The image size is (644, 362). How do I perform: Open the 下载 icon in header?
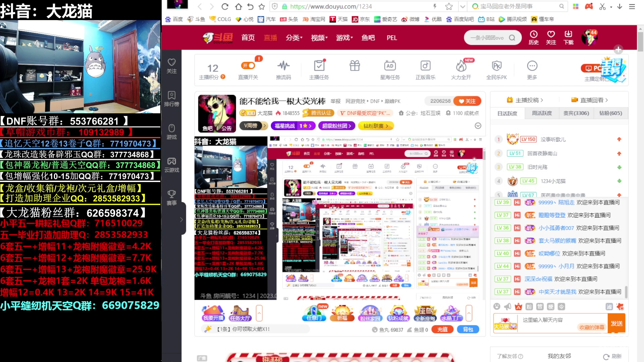[x=568, y=37]
